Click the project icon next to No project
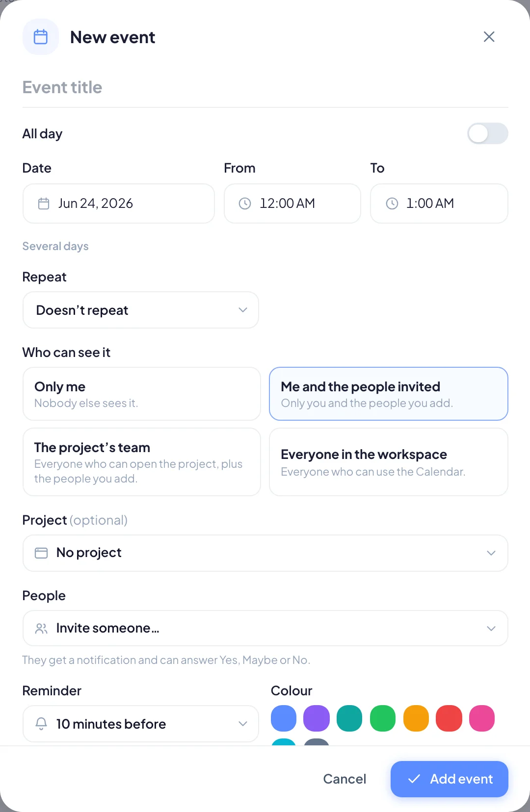Screen dimensions: 530x812 tap(41, 553)
